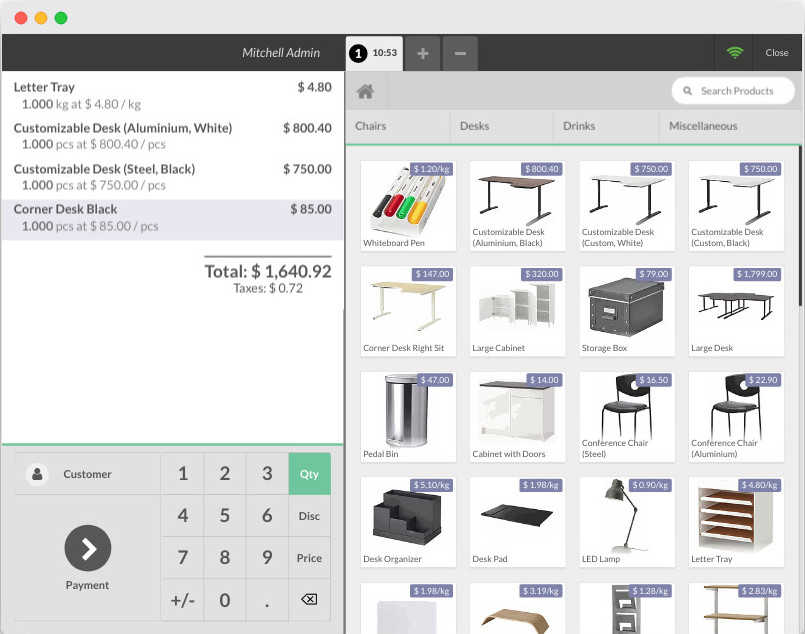
Task: Add Storage Box product
Action: coord(627,311)
